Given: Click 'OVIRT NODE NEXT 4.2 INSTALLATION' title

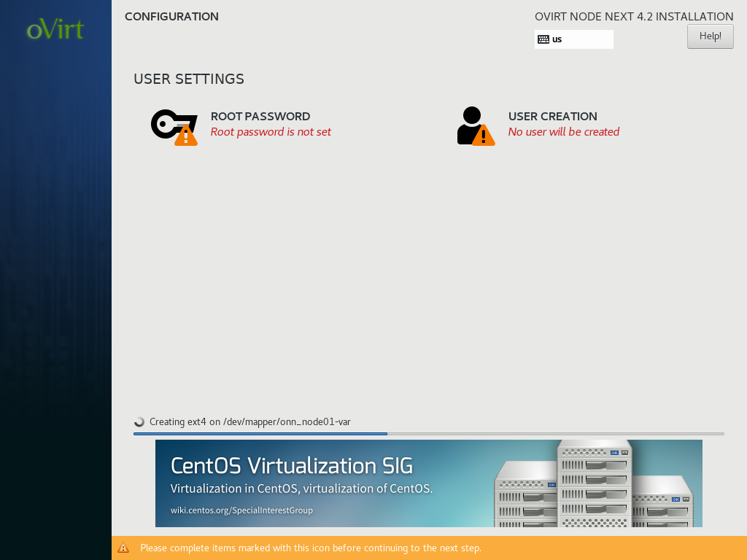Looking at the screenshot, I should coord(634,17).
